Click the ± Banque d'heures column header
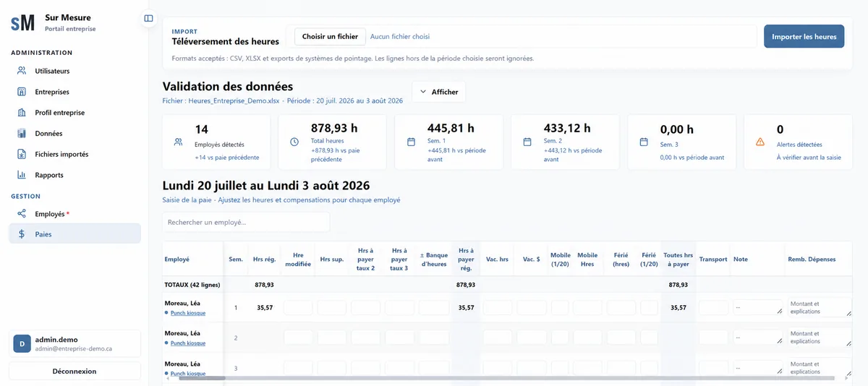This screenshot has width=868, height=386. click(x=433, y=260)
